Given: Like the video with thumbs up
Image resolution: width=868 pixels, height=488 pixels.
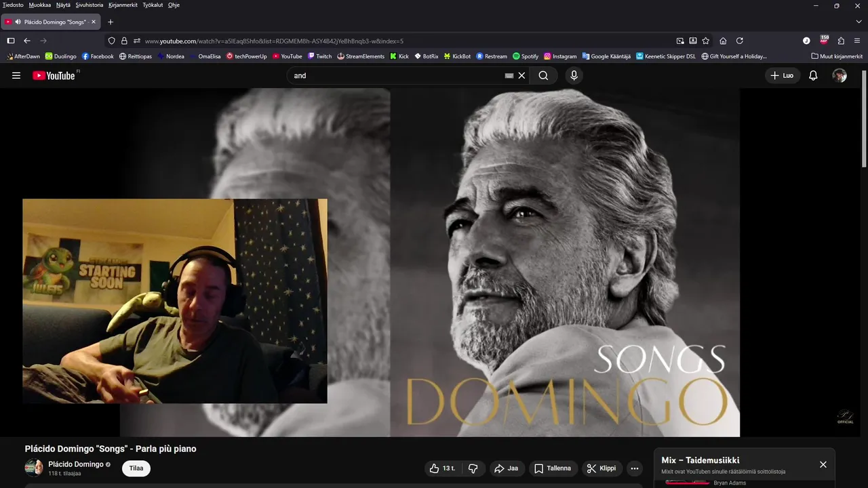Looking at the screenshot, I should [443, 468].
